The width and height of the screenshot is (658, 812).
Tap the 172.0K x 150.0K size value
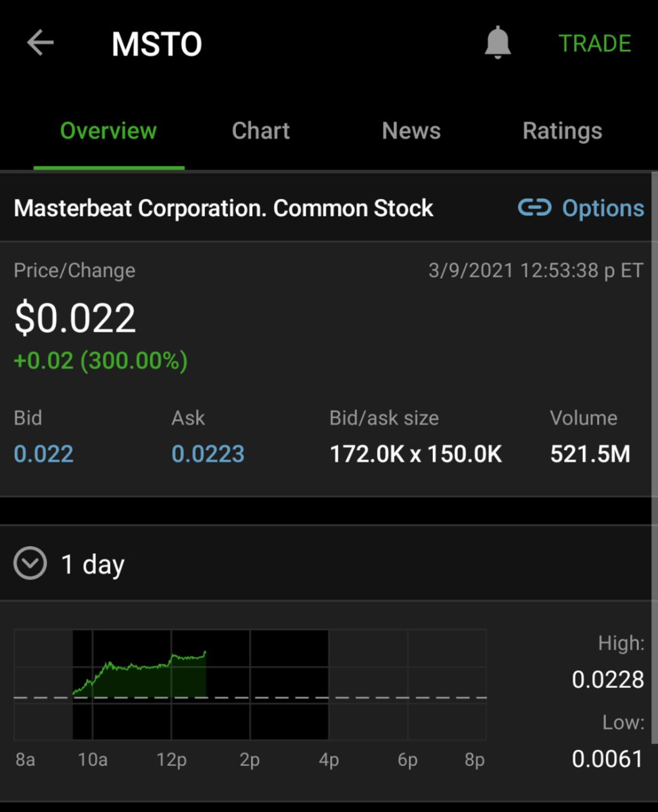(416, 454)
